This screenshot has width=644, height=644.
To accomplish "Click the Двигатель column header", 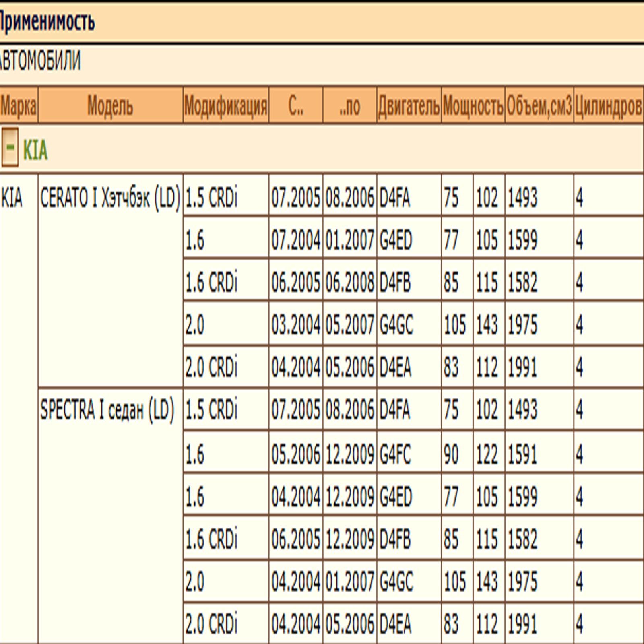I will coord(409,106).
